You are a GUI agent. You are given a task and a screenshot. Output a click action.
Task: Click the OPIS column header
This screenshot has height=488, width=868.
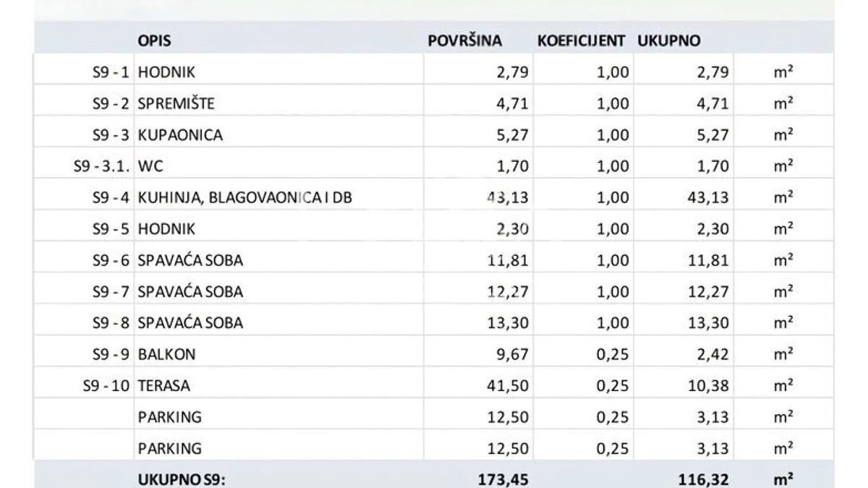[154, 41]
